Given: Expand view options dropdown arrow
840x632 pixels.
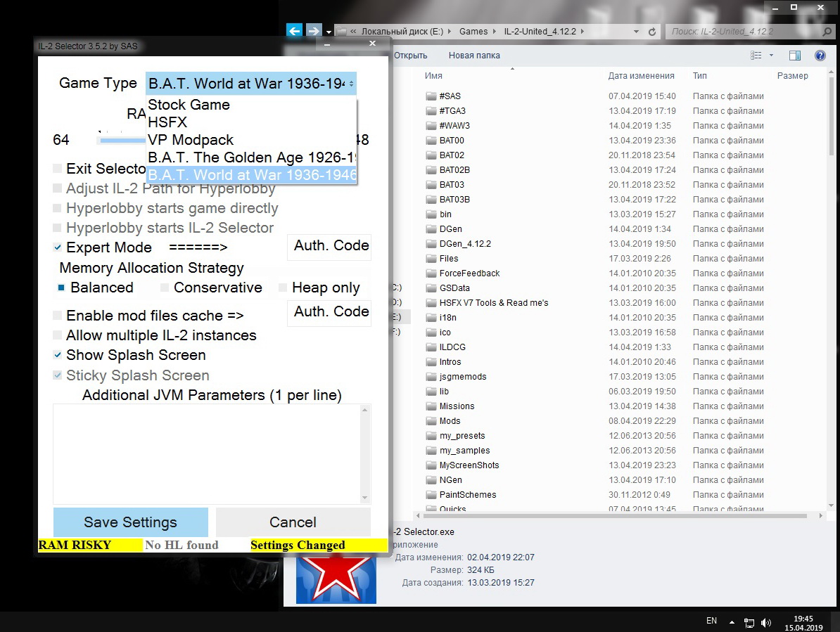Looking at the screenshot, I should pos(772,55).
